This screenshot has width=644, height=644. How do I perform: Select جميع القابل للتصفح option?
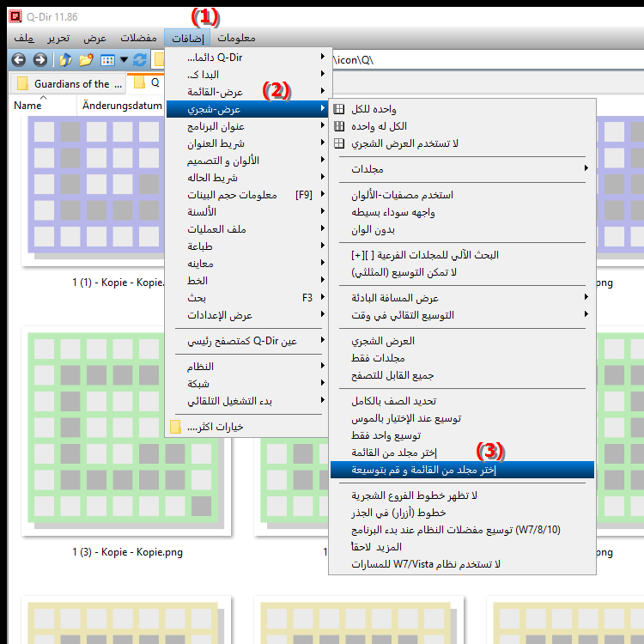pyautogui.click(x=462, y=375)
